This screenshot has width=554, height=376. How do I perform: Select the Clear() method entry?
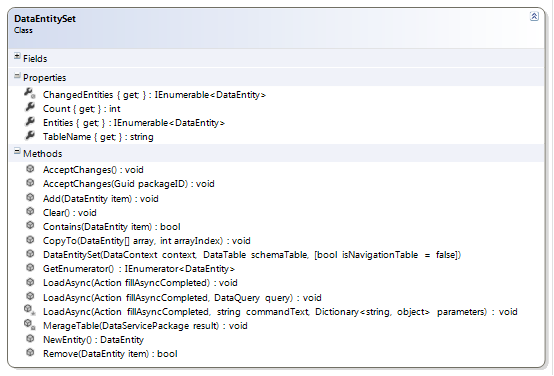click(70, 213)
